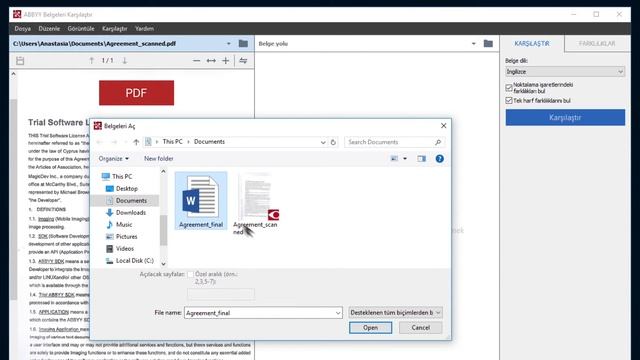Image resolution: width=640 pixels, height=360 pixels.
Task: Toggle Tek harf farklılıklarını bul checkbox
Action: point(509,100)
